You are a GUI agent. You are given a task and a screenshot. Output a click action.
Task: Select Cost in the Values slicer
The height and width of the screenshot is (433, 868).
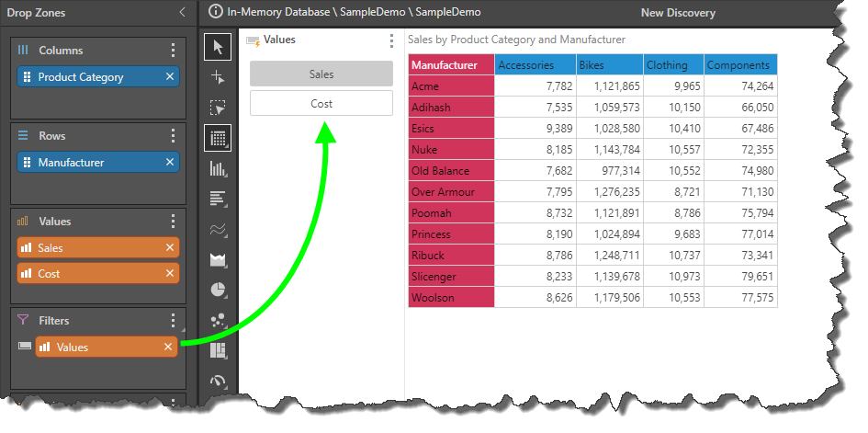(x=321, y=103)
